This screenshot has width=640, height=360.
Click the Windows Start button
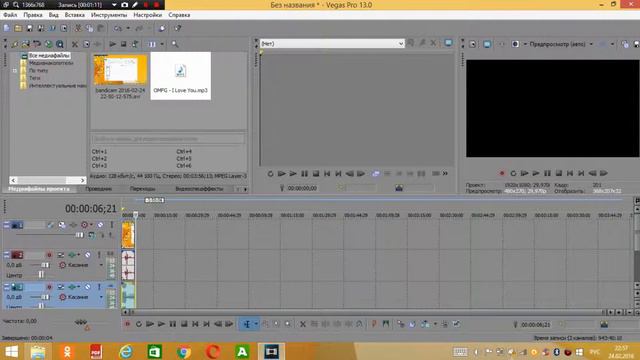(11, 351)
